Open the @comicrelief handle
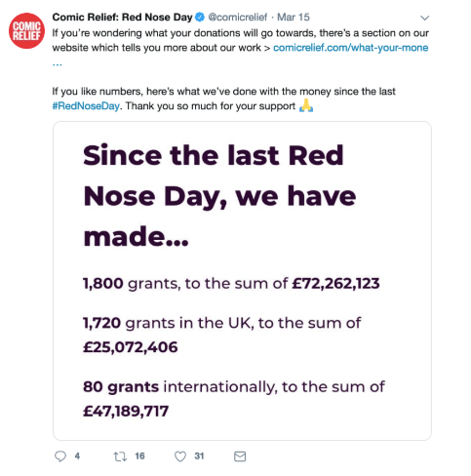Screen dimensions: 471x476 [238, 17]
